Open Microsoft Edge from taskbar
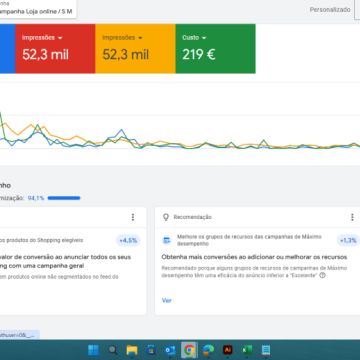The width and height of the screenshot is (360, 360). pyautogui.click(x=209, y=350)
